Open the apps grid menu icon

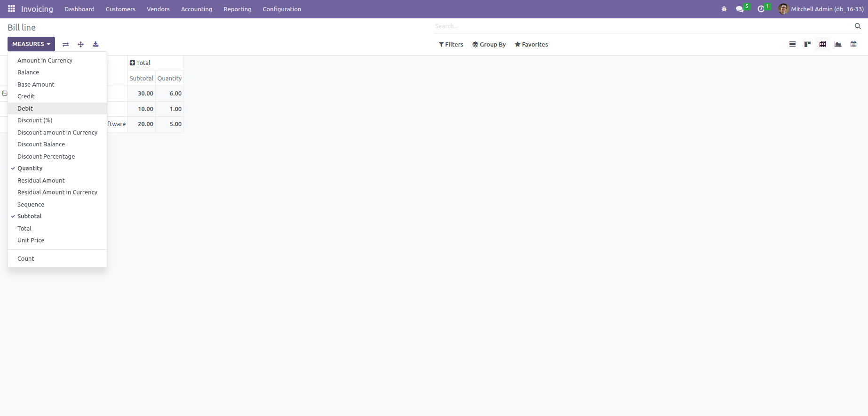(11, 9)
